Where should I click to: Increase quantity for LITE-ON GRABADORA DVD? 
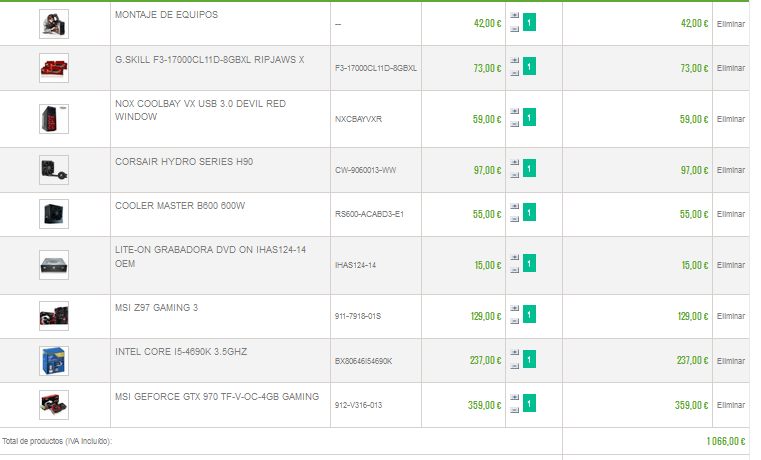514,257
